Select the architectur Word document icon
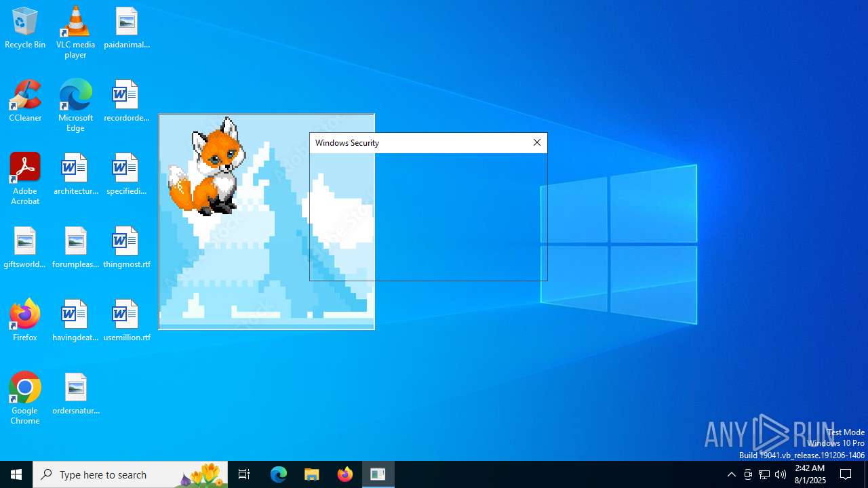 75,174
